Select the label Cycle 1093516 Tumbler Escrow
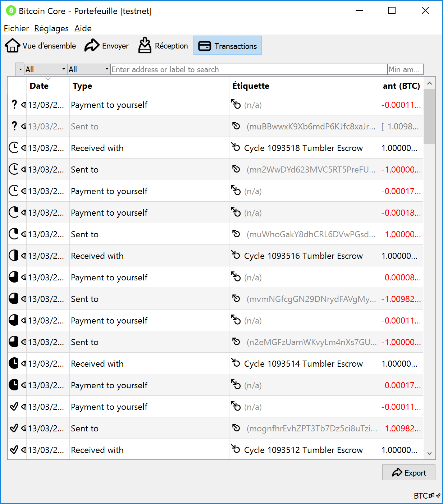The height and width of the screenshot is (504, 443). pos(303,256)
